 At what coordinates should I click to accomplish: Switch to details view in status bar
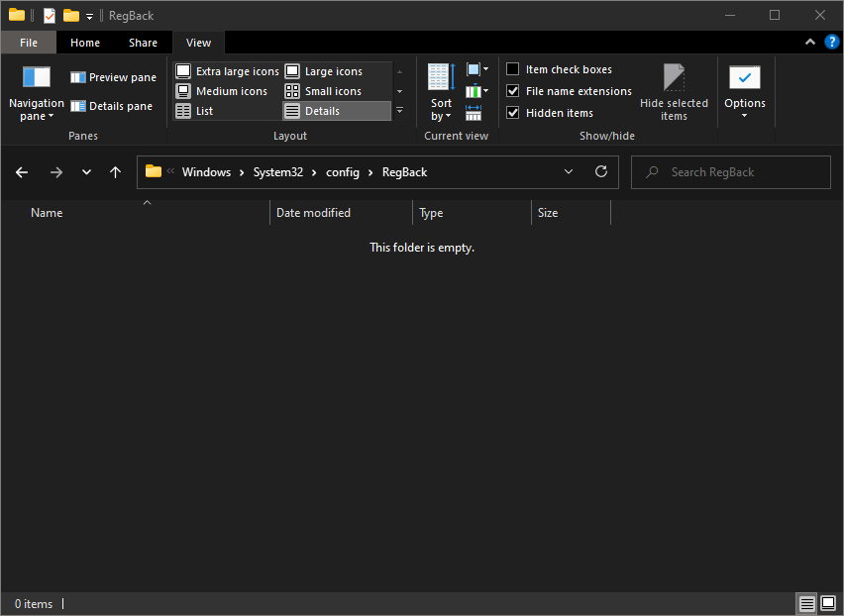coord(806,604)
